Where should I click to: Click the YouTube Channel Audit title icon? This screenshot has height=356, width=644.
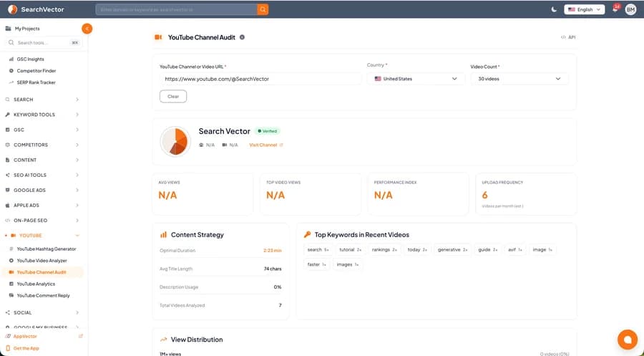[x=158, y=37]
